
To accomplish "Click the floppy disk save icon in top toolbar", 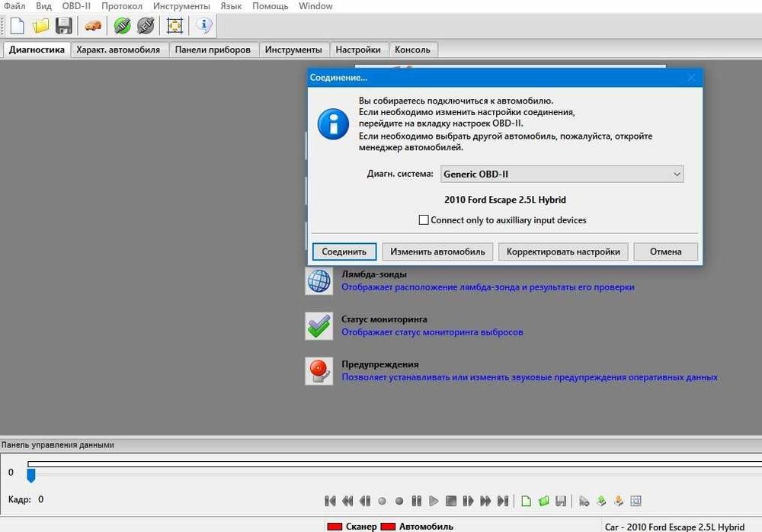I will coord(64,26).
